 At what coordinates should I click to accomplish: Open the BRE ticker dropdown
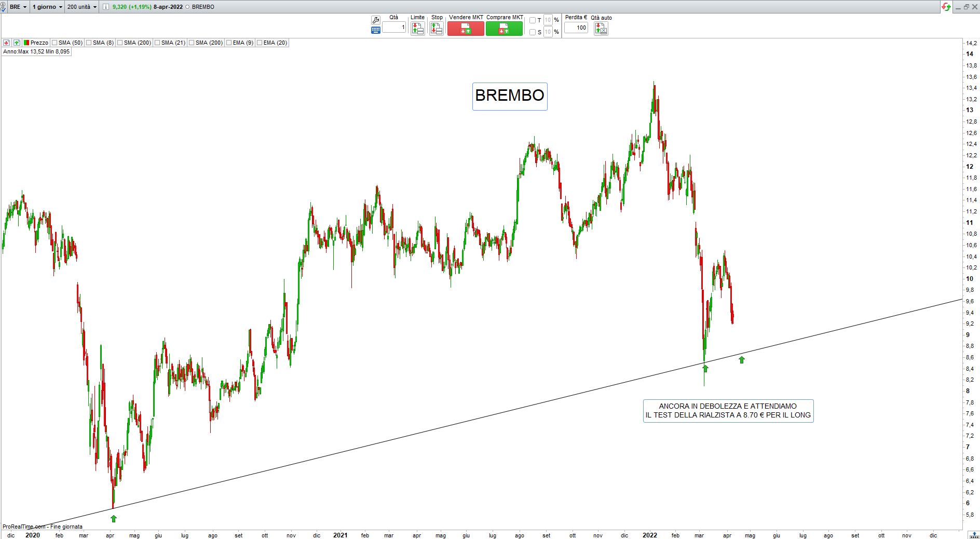(18, 7)
